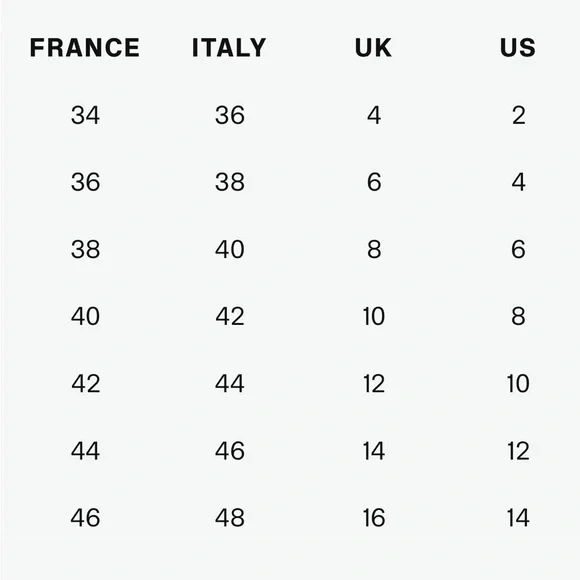Select France size 42 cell
580x580 pixels.
click(x=85, y=383)
